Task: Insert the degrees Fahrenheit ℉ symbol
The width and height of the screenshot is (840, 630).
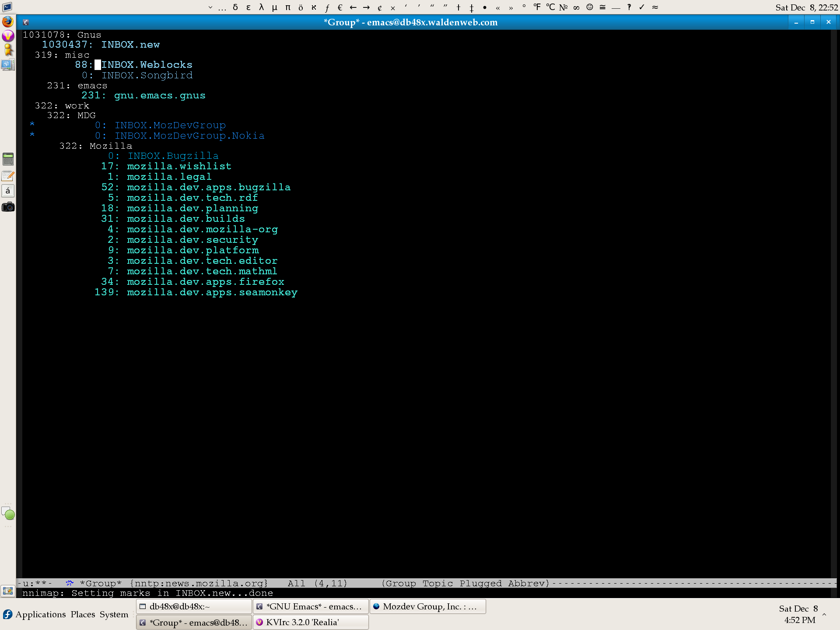Action: pos(537,7)
